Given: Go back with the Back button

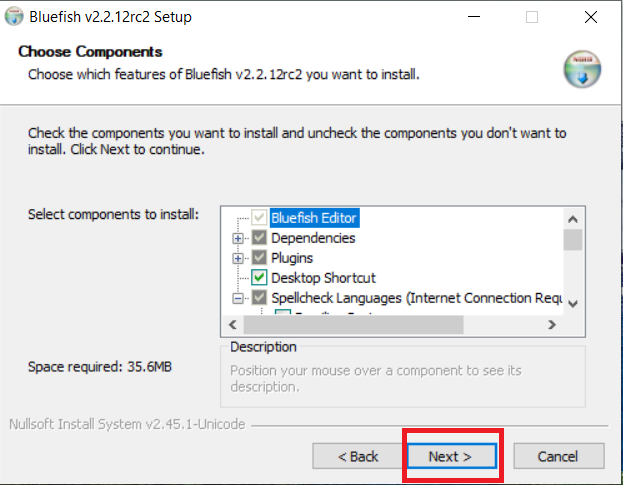Looking at the screenshot, I should [357, 456].
